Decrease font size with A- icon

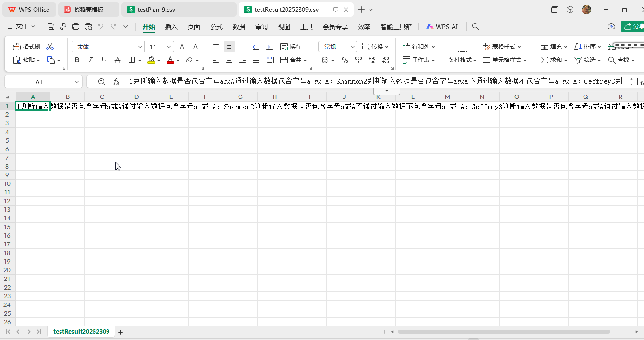[196, 47]
